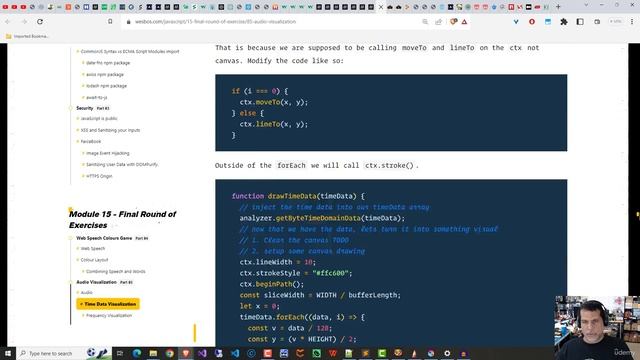Launch Microsoft Edge from the taskbar
Screen dimensions: 640x360
(x=137, y=353)
